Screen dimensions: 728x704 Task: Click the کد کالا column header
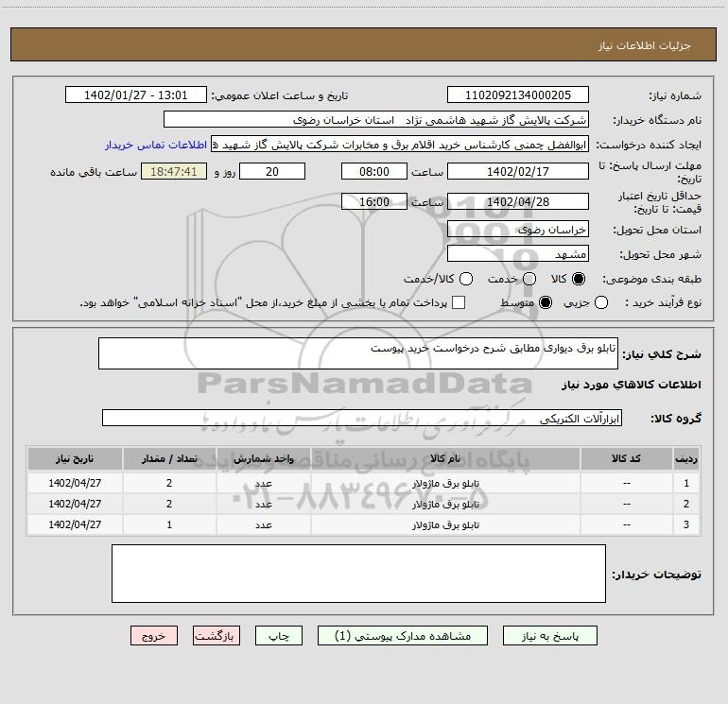click(626, 459)
